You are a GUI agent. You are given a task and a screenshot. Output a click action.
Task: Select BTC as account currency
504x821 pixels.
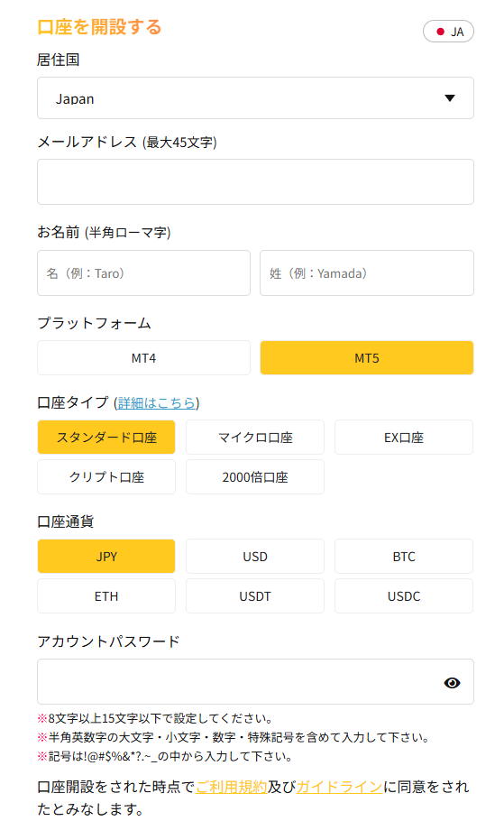404,557
